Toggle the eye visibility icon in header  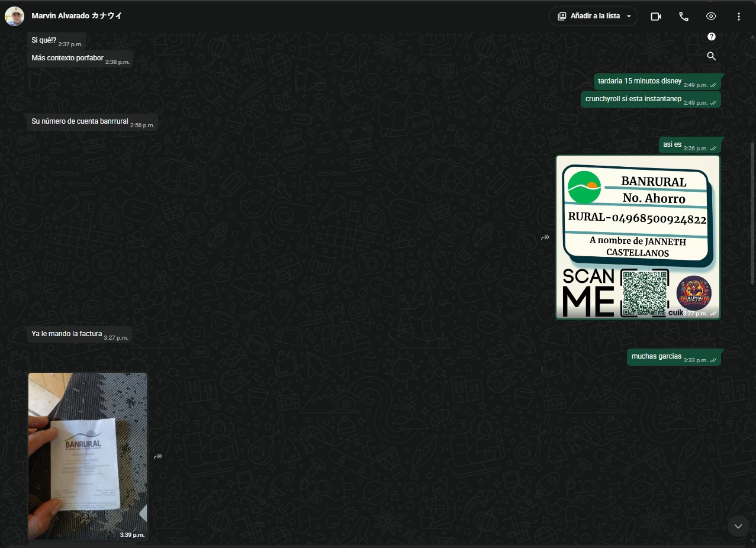point(711,17)
